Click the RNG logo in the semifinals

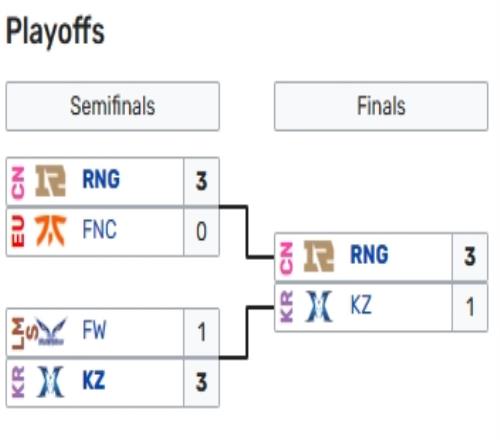pyautogui.click(x=50, y=180)
